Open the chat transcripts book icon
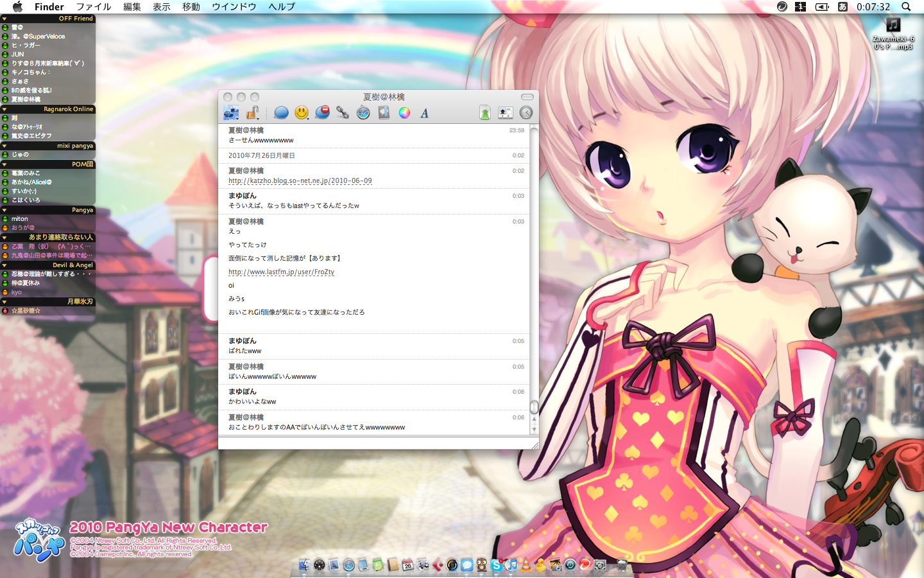 pyautogui.click(x=384, y=113)
